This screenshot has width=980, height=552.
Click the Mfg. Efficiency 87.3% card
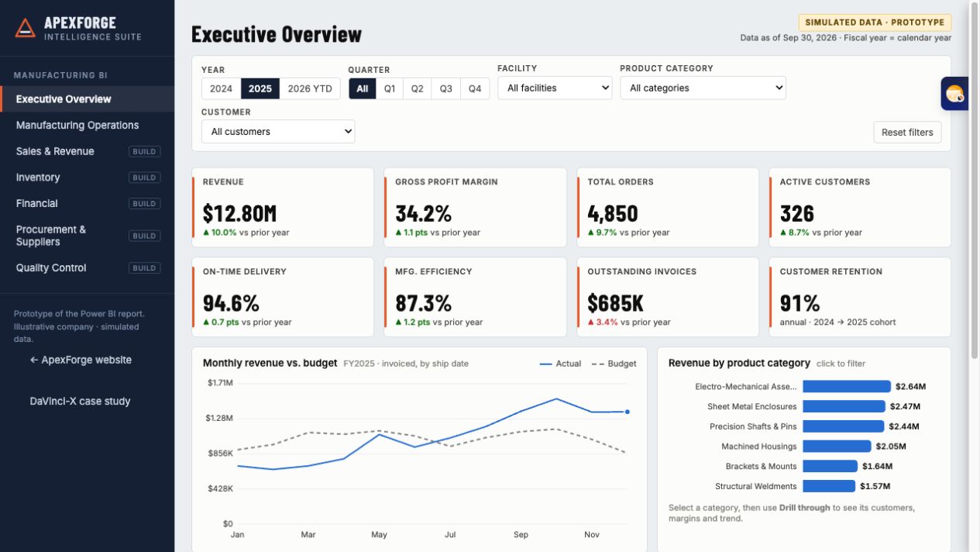475,298
